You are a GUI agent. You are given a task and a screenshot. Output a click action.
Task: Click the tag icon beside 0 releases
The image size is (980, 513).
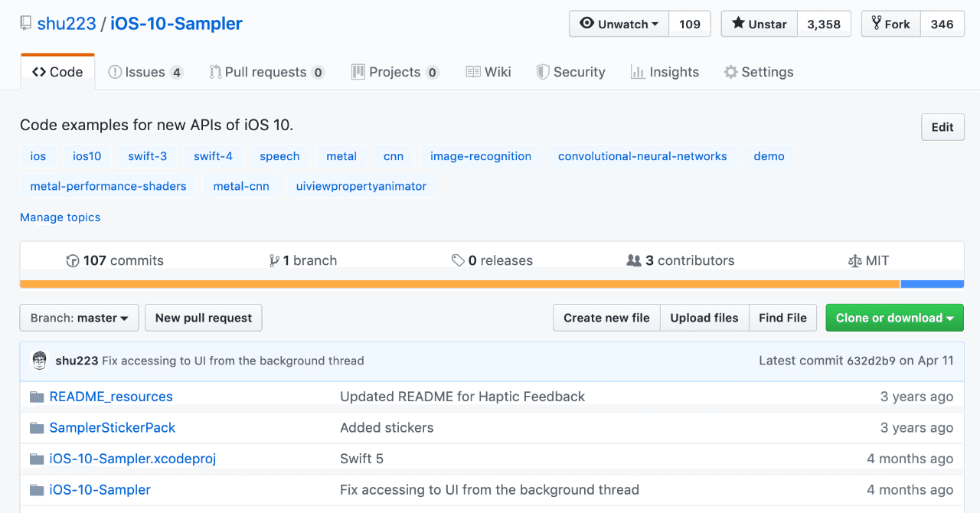(458, 261)
